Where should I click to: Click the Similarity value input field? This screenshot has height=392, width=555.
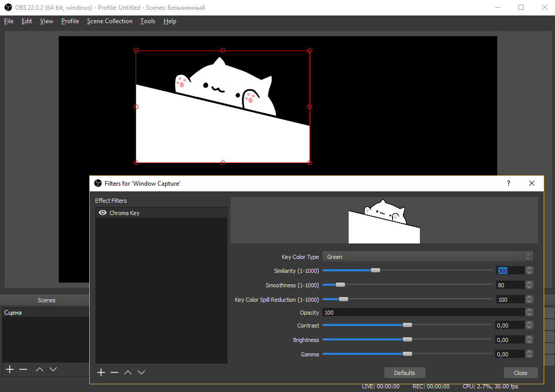pyautogui.click(x=511, y=270)
